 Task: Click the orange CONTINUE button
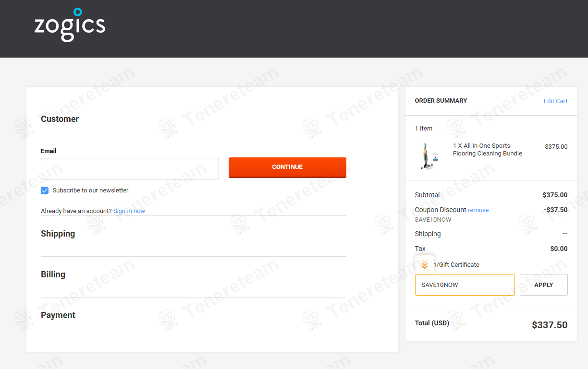[x=287, y=167]
